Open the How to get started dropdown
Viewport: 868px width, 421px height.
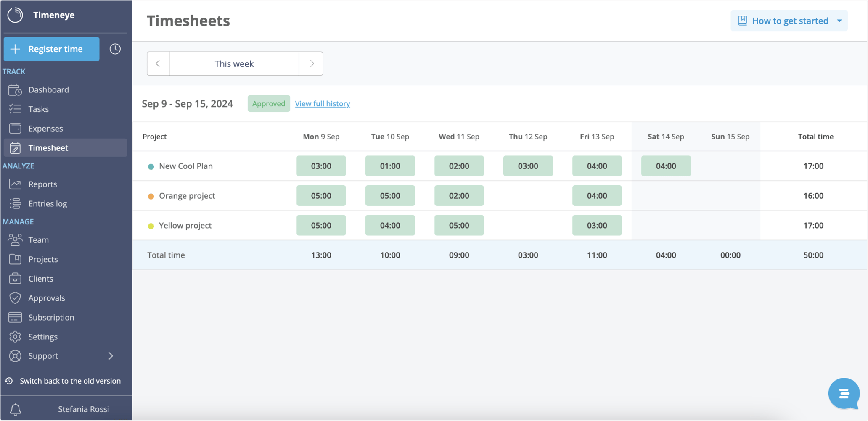(789, 20)
